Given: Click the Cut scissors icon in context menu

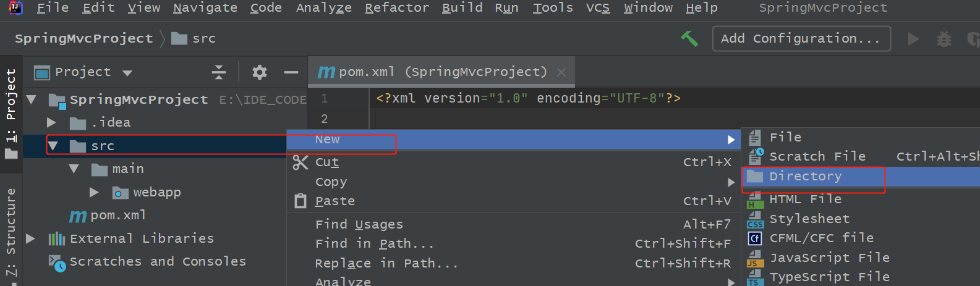Looking at the screenshot, I should click(300, 162).
